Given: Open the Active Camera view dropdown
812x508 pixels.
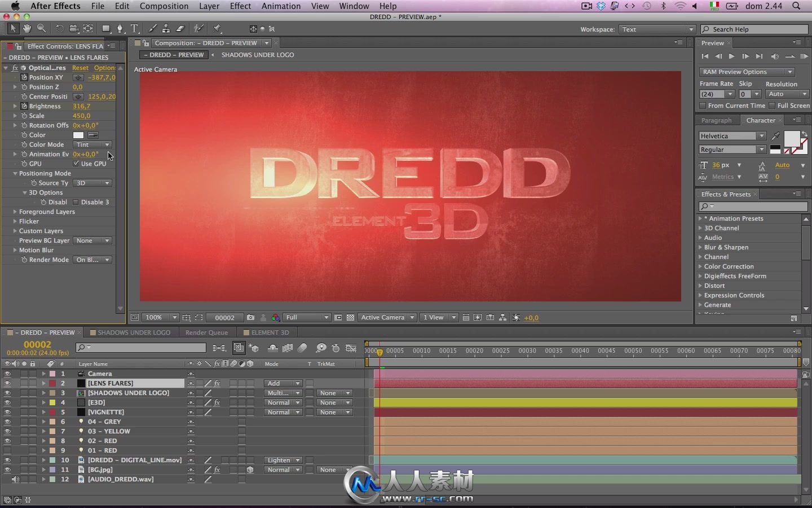Looking at the screenshot, I should (x=387, y=318).
